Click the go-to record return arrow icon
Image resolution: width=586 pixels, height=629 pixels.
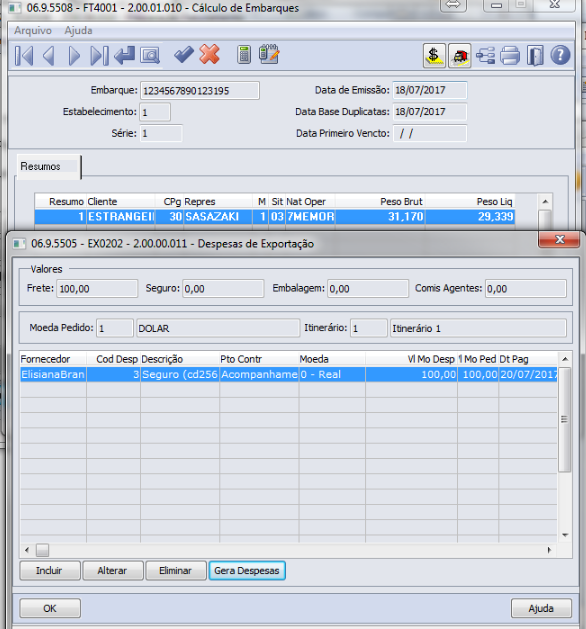click(x=124, y=55)
